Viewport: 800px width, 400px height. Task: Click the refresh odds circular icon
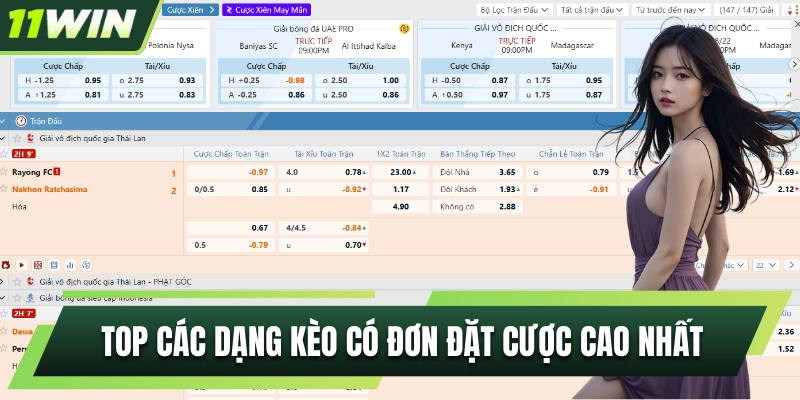pyautogui.click(x=84, y=265)
